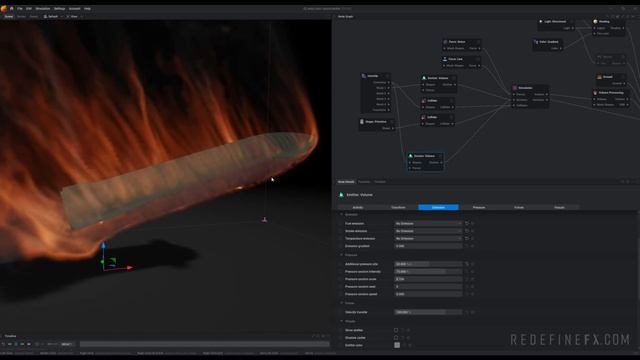Collapse the Pressure section header

(351, 255)
